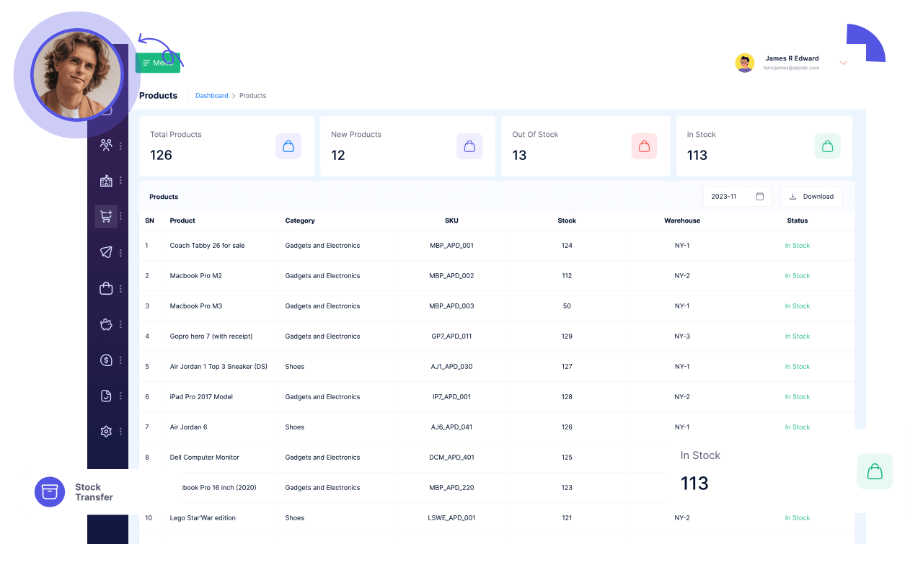Expand submenu dots beside users group icon

[x=120, y=146]
